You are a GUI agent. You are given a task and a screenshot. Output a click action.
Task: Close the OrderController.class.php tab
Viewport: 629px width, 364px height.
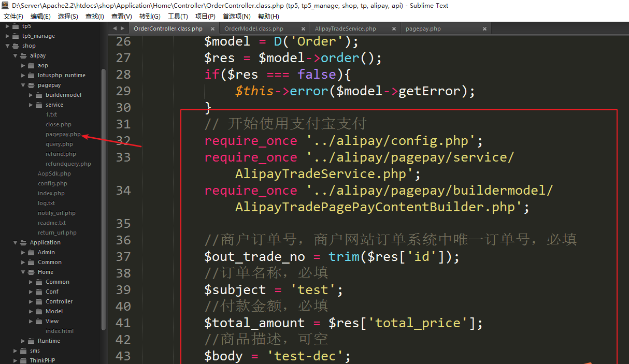[x=212, y=28]
